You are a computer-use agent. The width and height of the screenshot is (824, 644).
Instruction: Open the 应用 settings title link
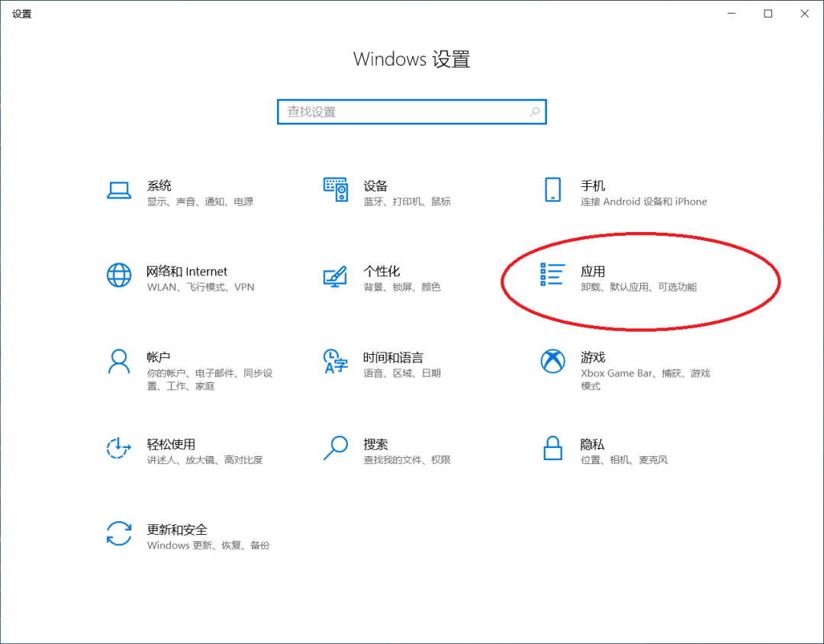click(593, 272)
